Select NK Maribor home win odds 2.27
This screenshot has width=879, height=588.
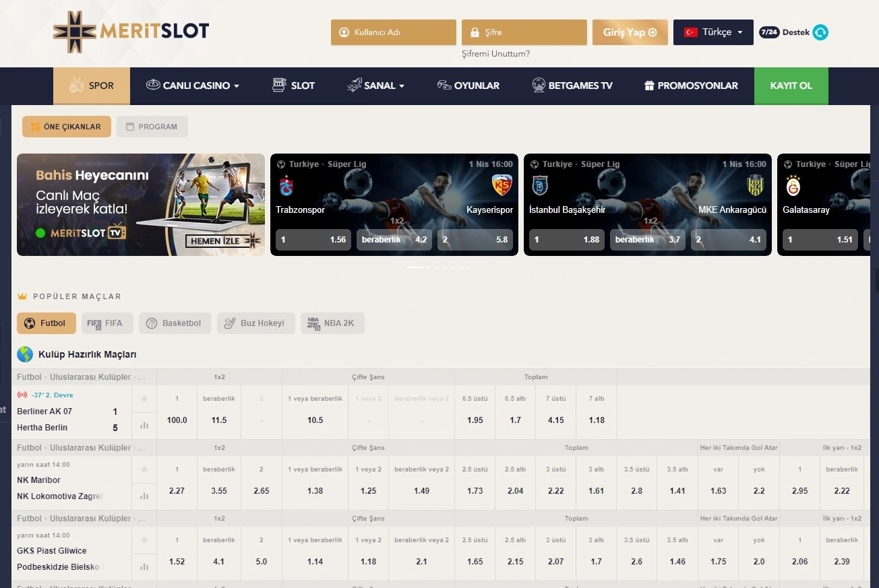click(177, 483)
